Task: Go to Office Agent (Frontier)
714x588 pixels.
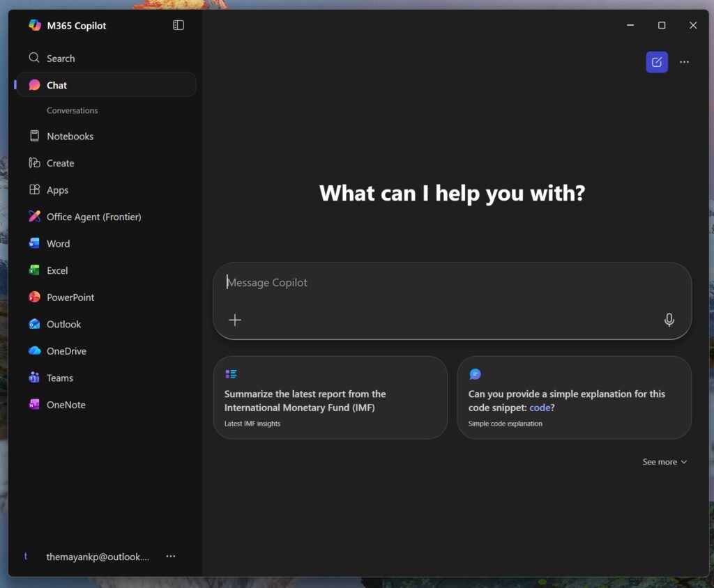Action: [93, 217]
